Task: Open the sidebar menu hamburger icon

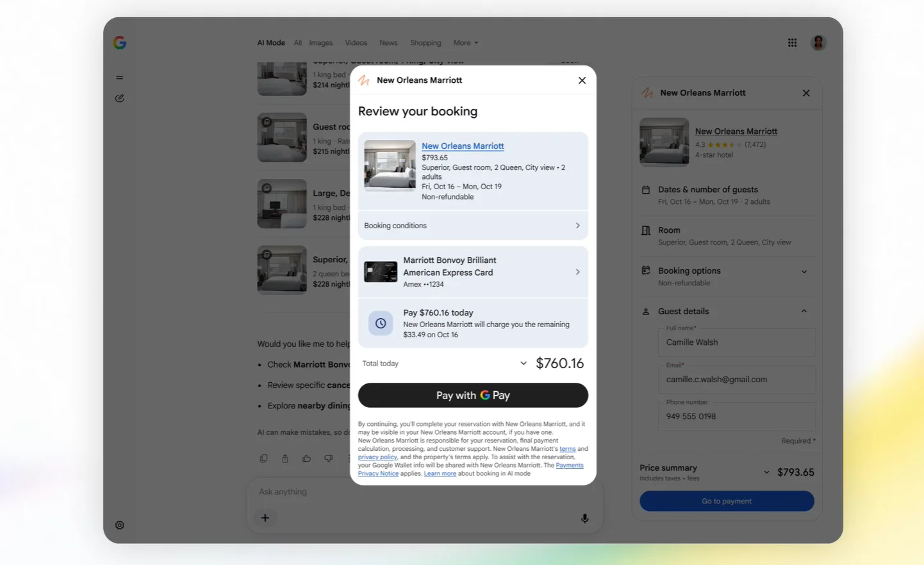Action: point(120,78)
